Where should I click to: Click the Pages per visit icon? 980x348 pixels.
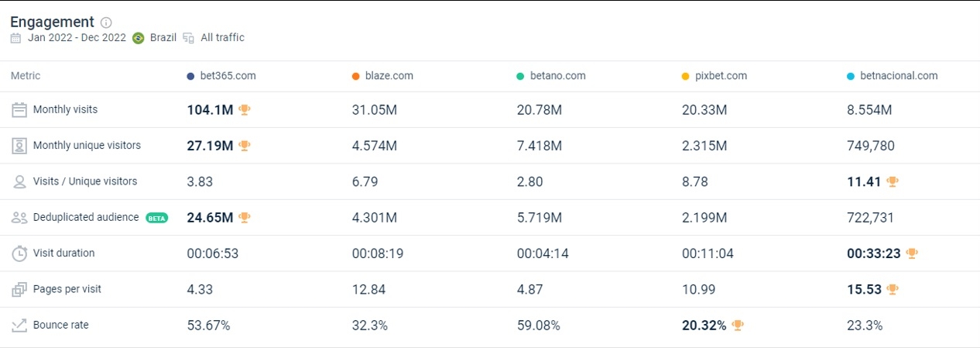pos(19,290)
